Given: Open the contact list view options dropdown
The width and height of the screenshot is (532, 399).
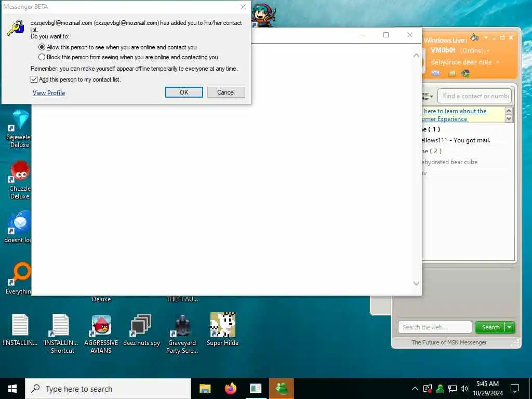Looking at the screenshot, I should coord(428,96).
